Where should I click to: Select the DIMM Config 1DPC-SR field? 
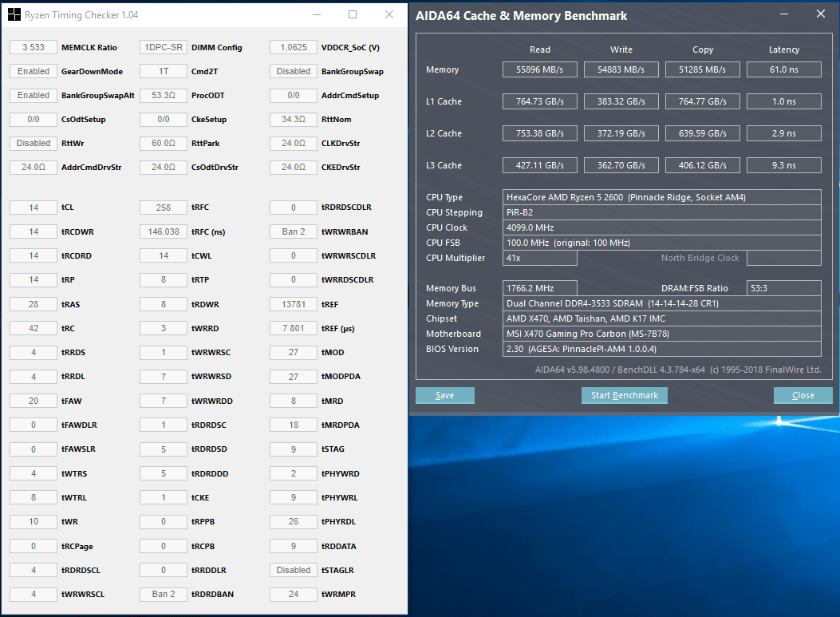[x=164, y=47]
